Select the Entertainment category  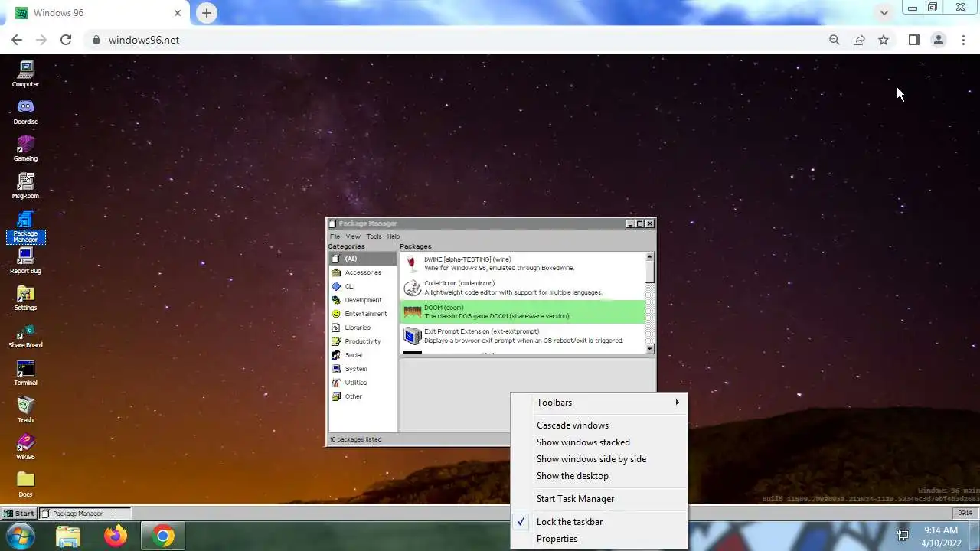363,314
